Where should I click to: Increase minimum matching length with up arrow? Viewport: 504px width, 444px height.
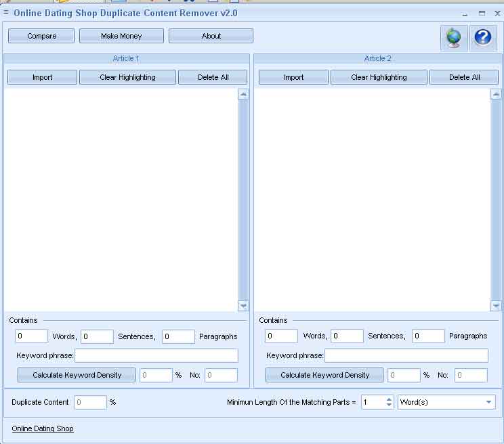click(x=389, y=399)
